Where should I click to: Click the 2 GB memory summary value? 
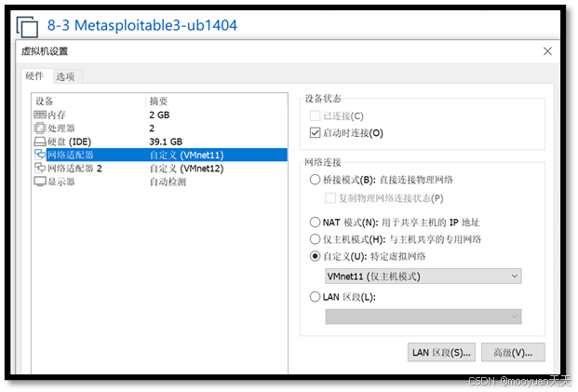(x=159, y=115)
